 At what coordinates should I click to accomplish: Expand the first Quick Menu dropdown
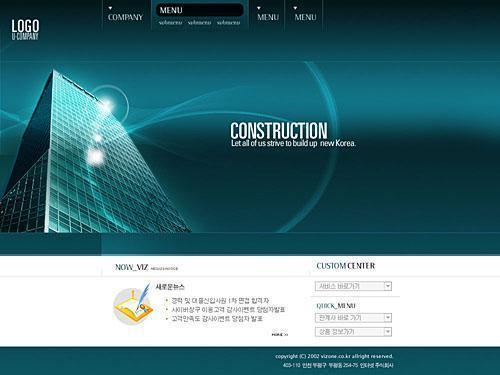(353, 318)
